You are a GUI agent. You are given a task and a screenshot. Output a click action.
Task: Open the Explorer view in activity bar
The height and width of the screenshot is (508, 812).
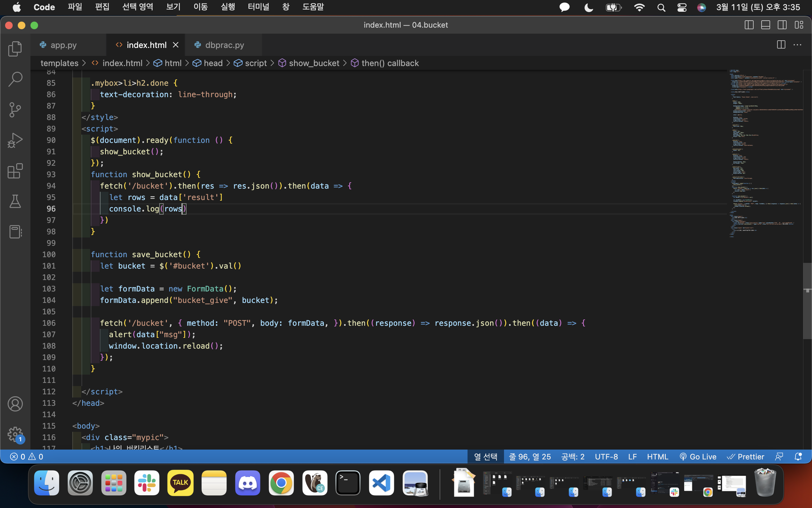click(x=15, y=49)
